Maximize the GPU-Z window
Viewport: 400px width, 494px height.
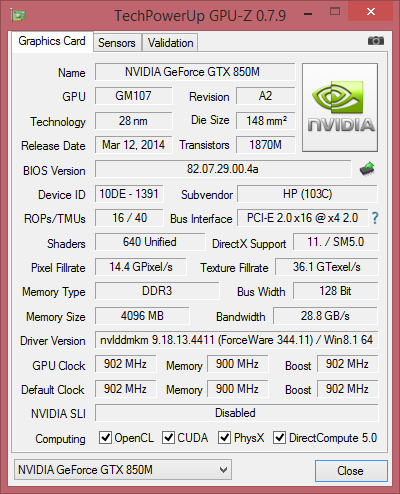pos(335,12)
